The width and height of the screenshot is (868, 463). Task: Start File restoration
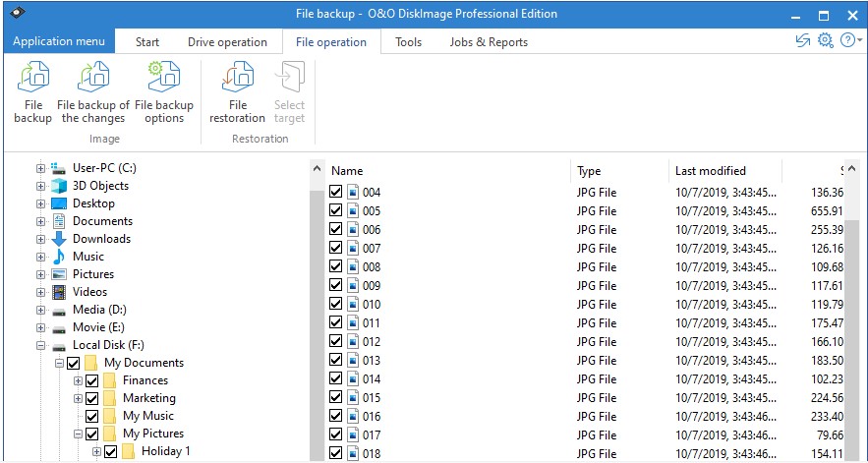238,77
